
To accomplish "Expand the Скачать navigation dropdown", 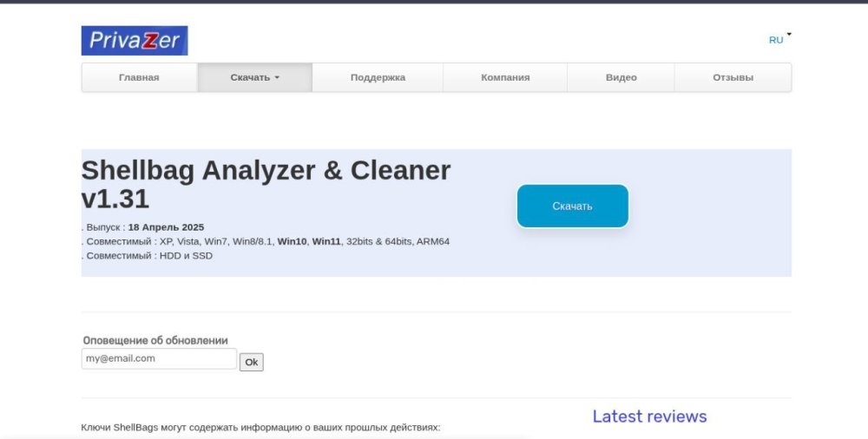I will 254,77.
